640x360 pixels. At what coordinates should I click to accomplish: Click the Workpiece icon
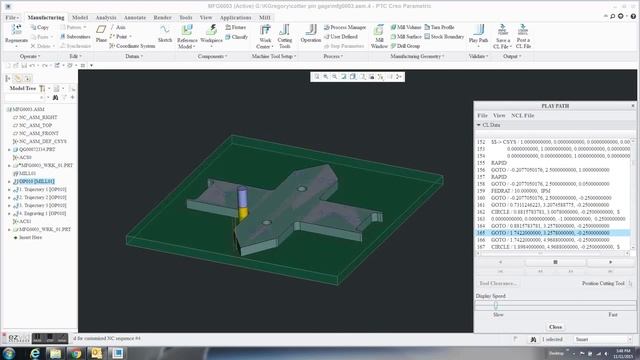211,30
